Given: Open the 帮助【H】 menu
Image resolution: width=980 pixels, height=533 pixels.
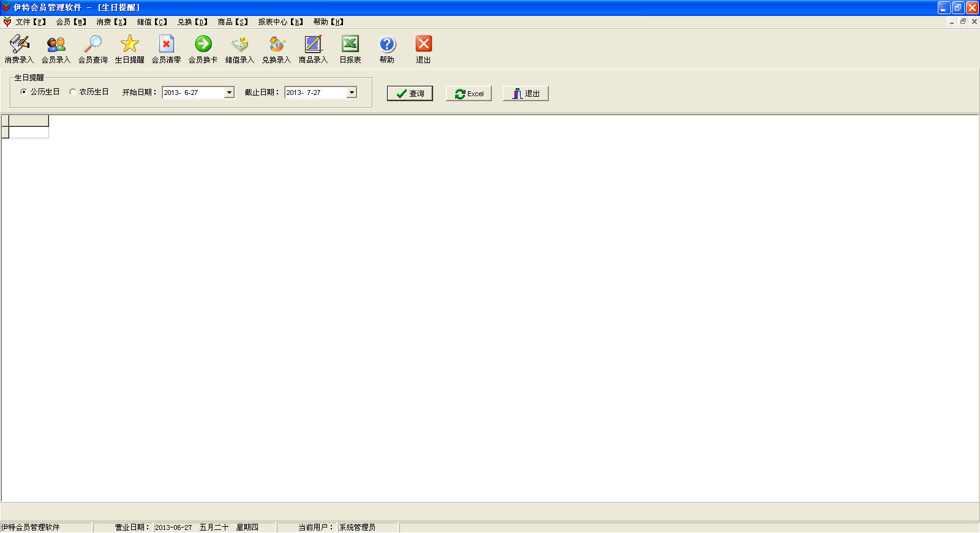Looking at the screenshot, I should pyautogui.click(x=328, y=22).
